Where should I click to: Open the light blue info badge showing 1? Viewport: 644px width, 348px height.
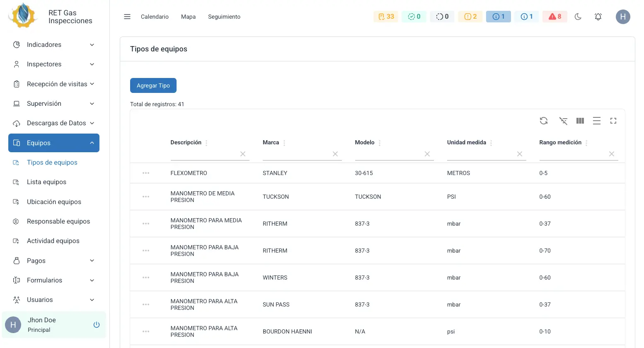[527, 17]
